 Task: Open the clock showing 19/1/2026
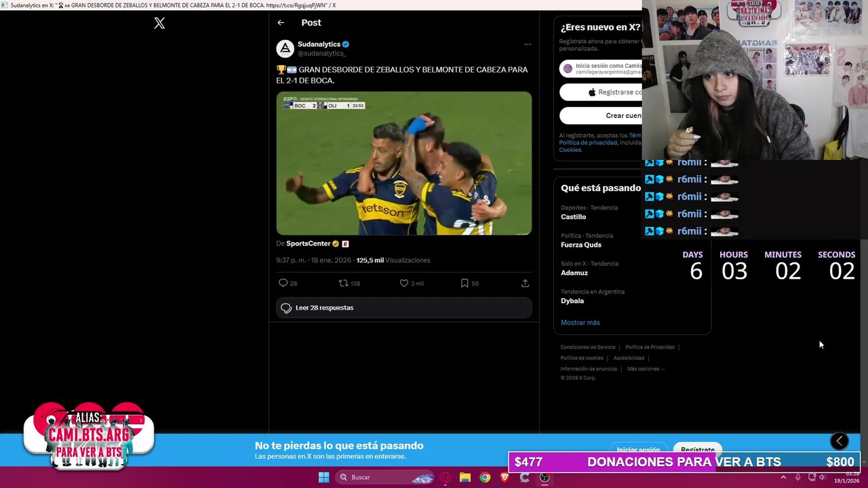click(846, 477)
